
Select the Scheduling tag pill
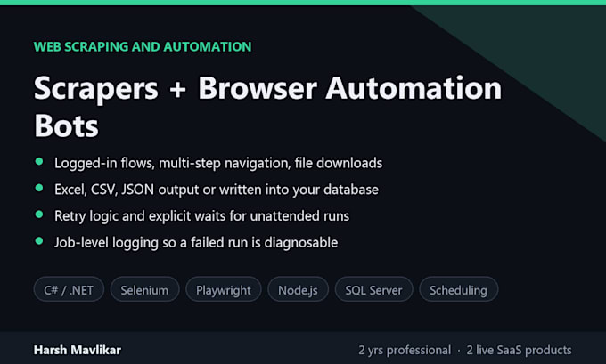[x=458, y=289]
